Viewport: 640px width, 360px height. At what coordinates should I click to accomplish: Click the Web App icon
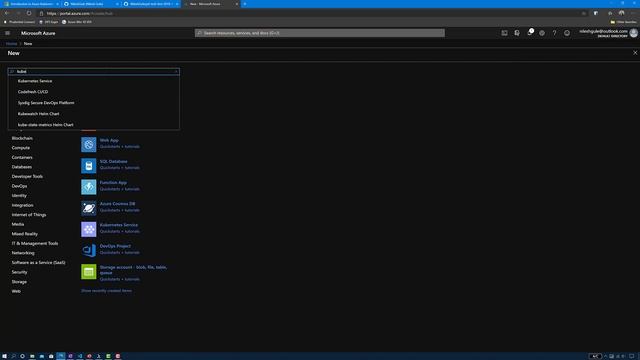click(x=89, y=144)
